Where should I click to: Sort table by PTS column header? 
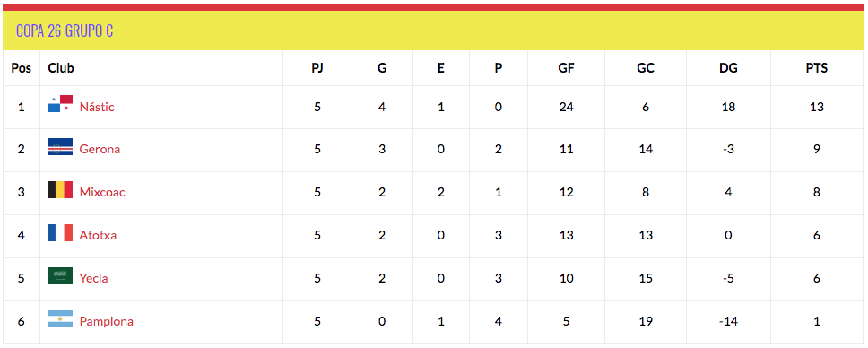click(817, 68)
